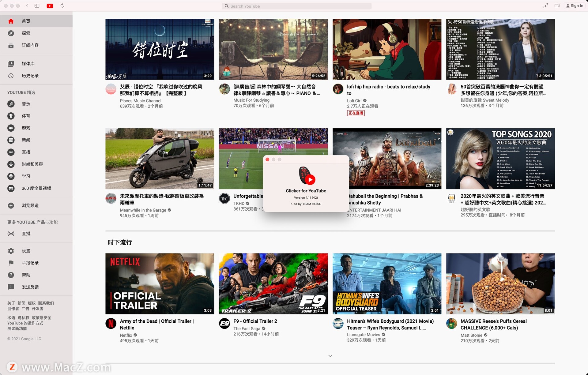Open the 隐私权 footer link
This screenshot has width=588, height=375.
pyautogui.click(x=23, y=318)
